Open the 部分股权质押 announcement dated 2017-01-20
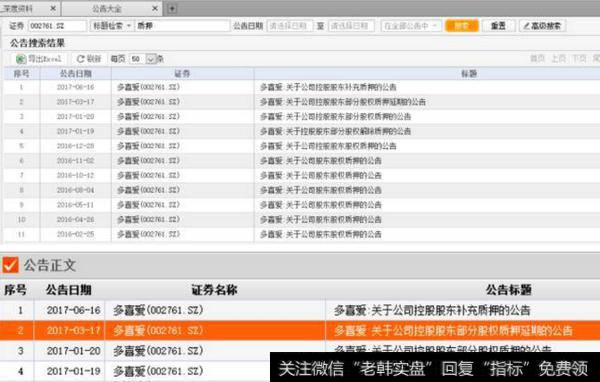Viewport: 600px width, 382px height. point(335,116)
